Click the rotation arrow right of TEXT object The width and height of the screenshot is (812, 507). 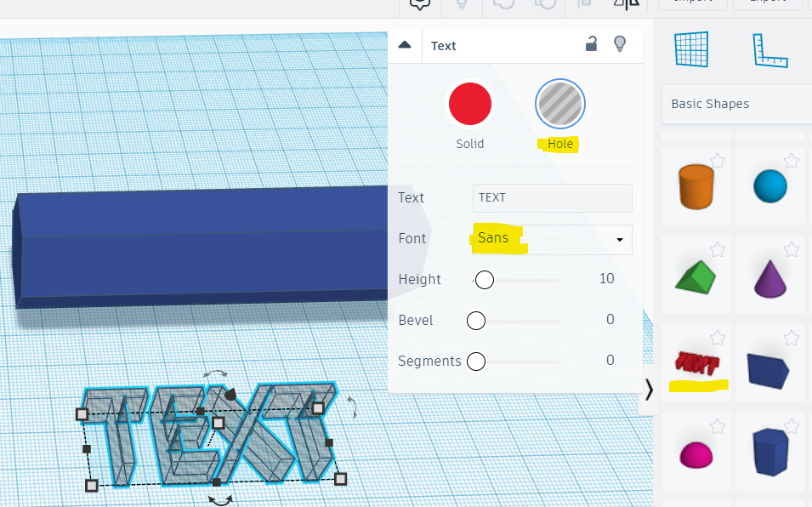353,407
